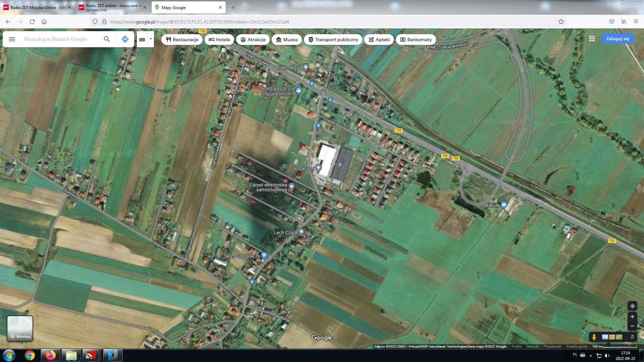Zoom out with the minus button
Screen dimensions: 644x362
point(632,326)
